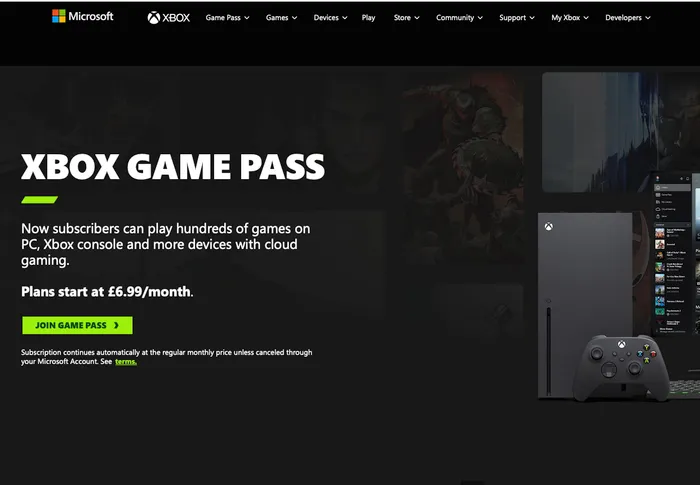The height and width of the screenshot is (485, 700).
Task: Click the Xbox logo on console image
Action: pyautogui.click(x=549, y=226)
